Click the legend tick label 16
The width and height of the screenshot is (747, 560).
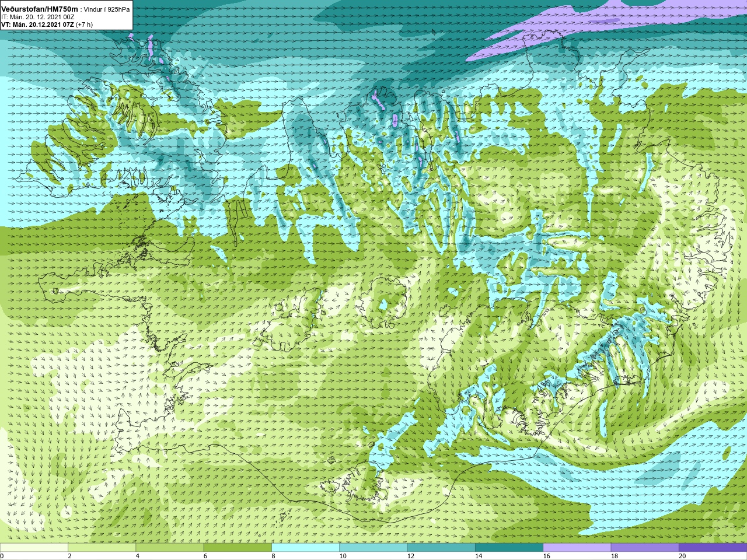point(547,556)
